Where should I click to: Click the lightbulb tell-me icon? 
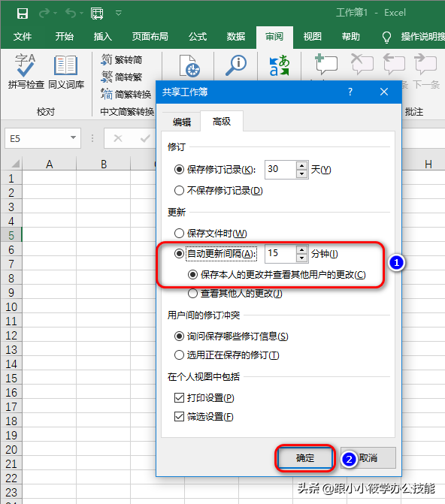[386, 38]
